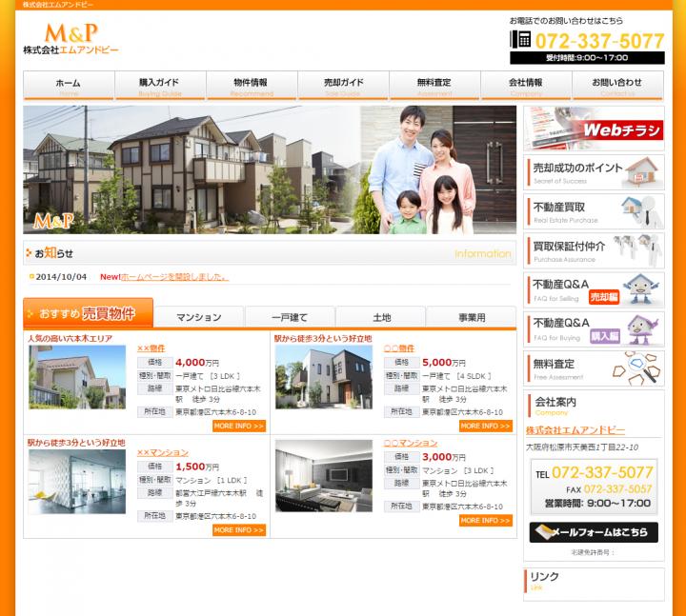Switch to the マンション tab

click(x=199, y=317)
